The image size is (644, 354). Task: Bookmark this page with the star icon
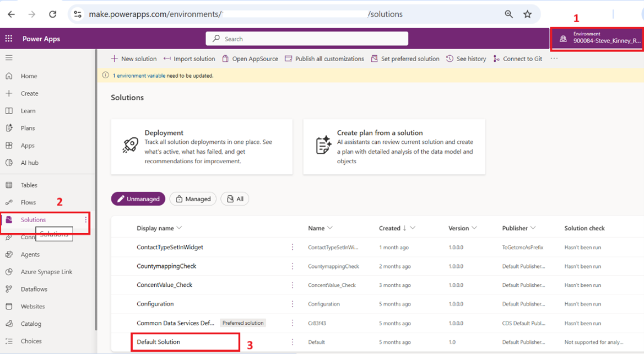pyautogui.click(x=527, y=14)
